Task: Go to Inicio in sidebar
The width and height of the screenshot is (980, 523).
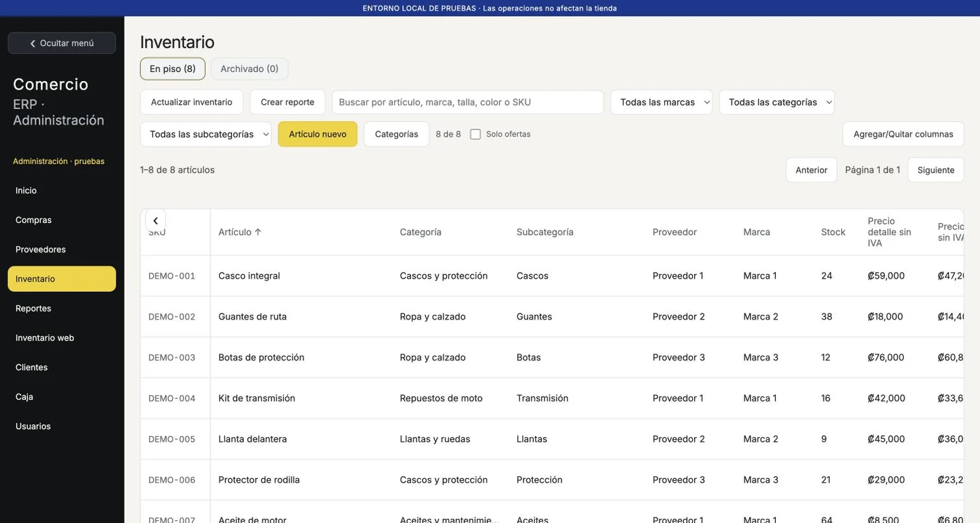Action: [62, 190]
